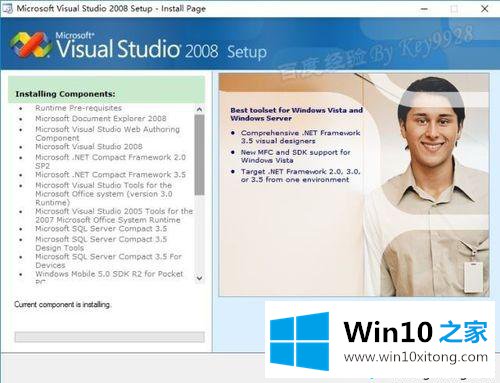Click the disabled maximize button
This screenshot has width=500, height=383.
454,9
